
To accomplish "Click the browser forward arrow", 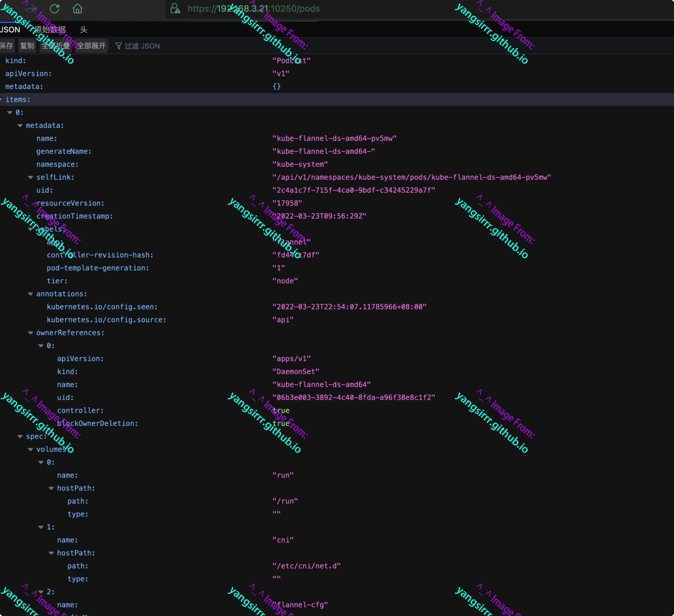I will [31, 8].
